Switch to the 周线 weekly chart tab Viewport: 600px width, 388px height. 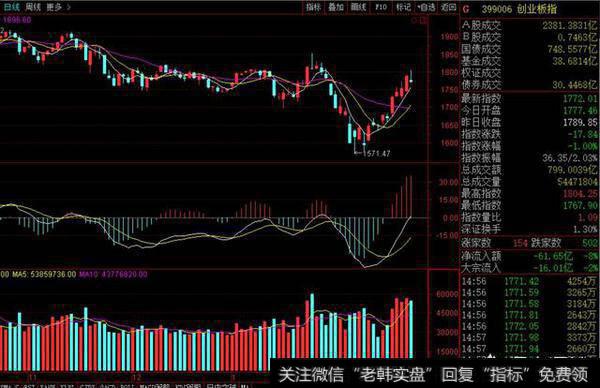point(33,7)
